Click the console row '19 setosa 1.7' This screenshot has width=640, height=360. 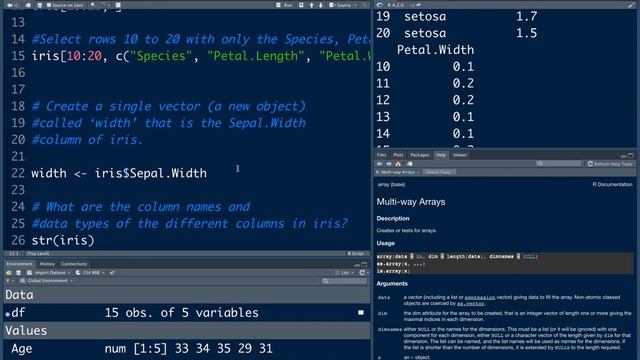tap(456, 17)
